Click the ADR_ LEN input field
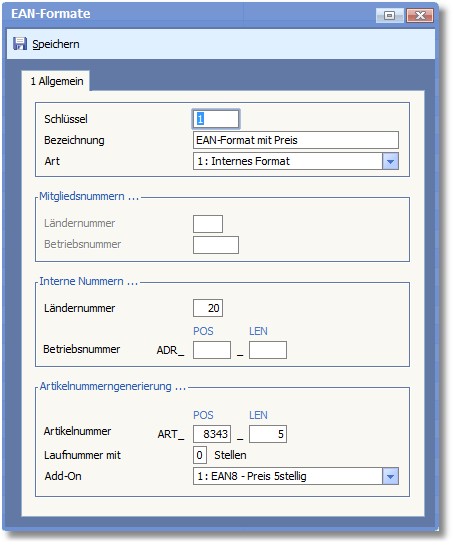 pyautogui.click(x=268, y=350)
